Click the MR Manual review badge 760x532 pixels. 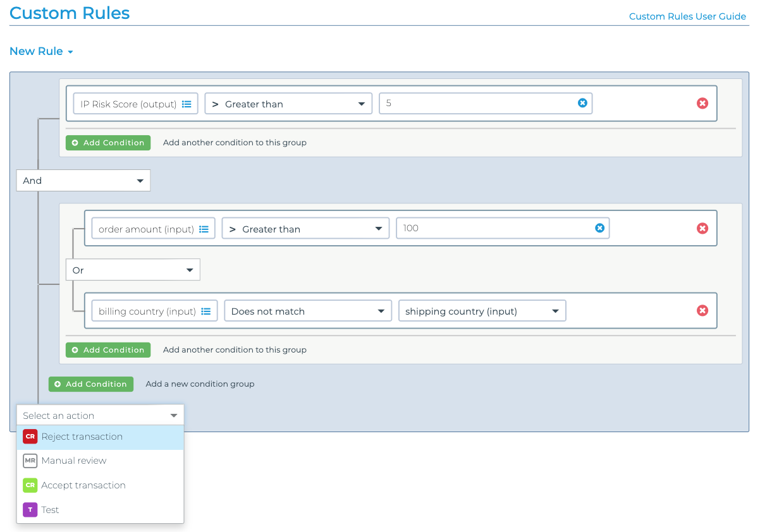coord(30,461)
